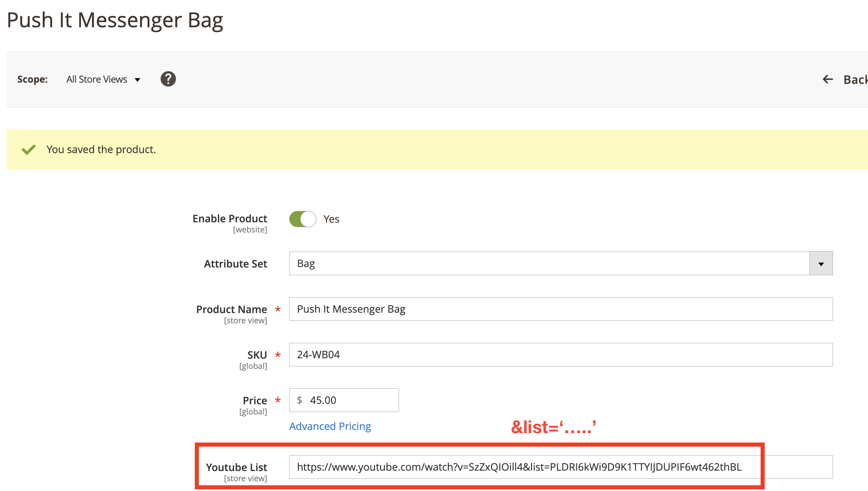Select the All Store Views scope option
The height and width of the screenshot is (491, 868).
[x=96, y=79]
